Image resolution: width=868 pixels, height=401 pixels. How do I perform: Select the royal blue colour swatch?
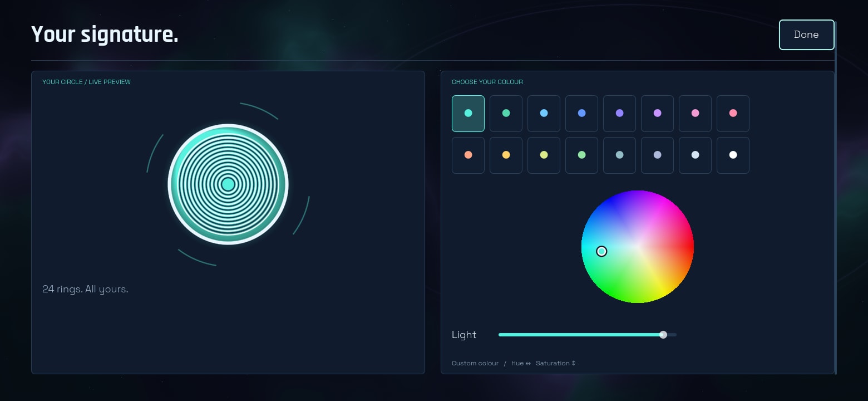581,114
